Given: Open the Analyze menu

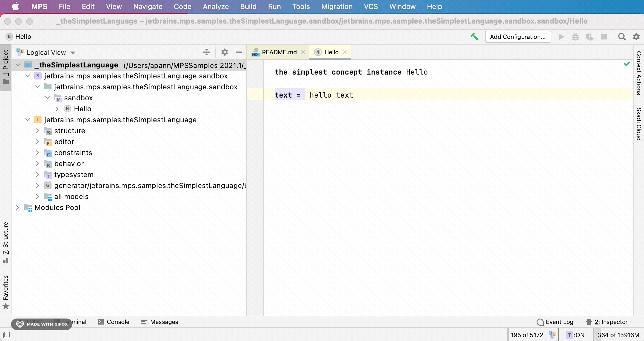Looking at the screenshot, I should coord(216,7).
